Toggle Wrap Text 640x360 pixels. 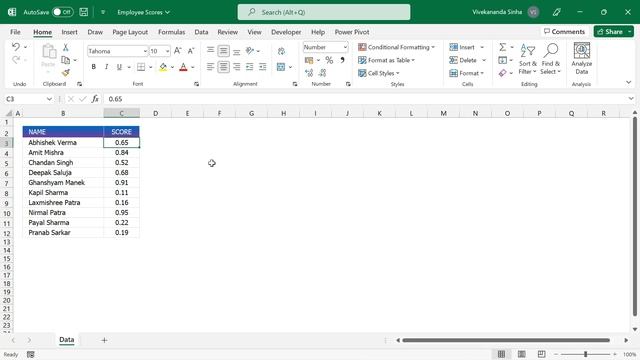pyautogui.click(x=281, y=51)
